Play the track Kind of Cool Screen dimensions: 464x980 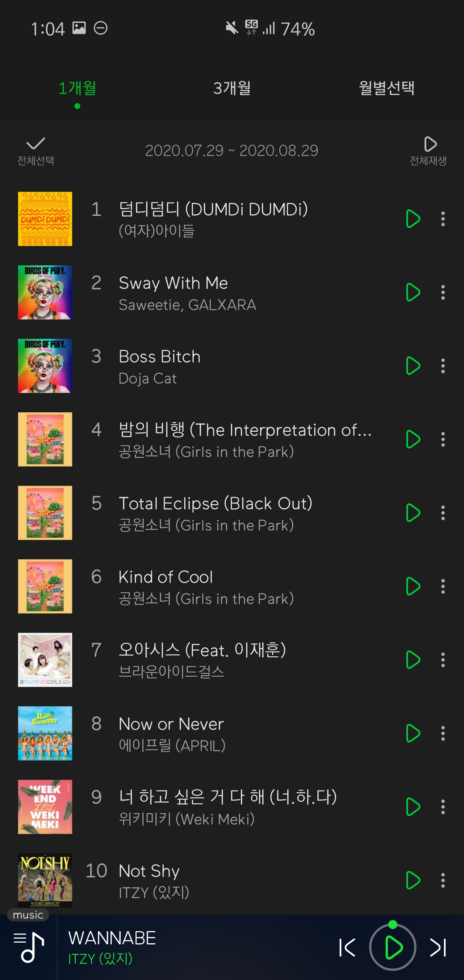pyautogui.click(x=413, y=586)
